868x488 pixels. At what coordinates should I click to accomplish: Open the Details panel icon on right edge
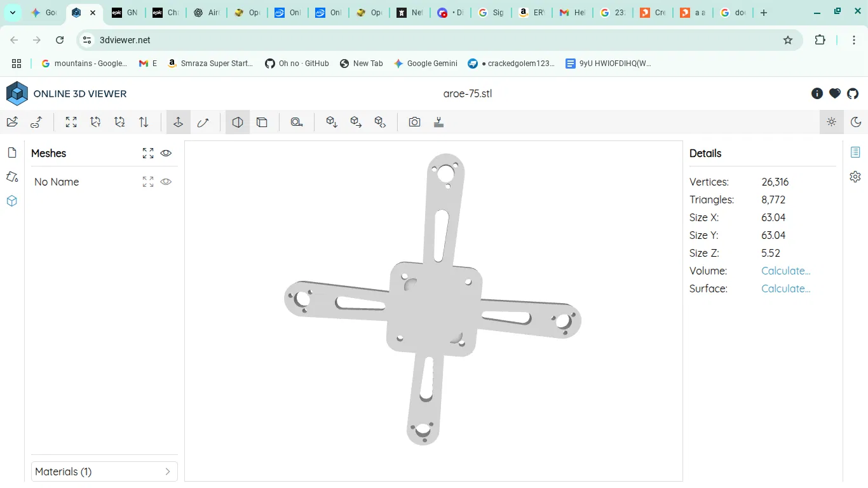[x=855, y=152]
